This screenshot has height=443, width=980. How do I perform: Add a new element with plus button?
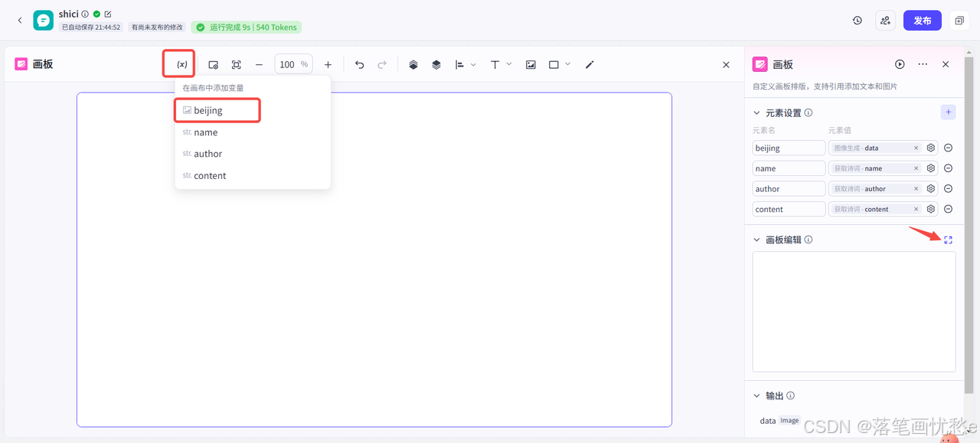click(948, 112)
